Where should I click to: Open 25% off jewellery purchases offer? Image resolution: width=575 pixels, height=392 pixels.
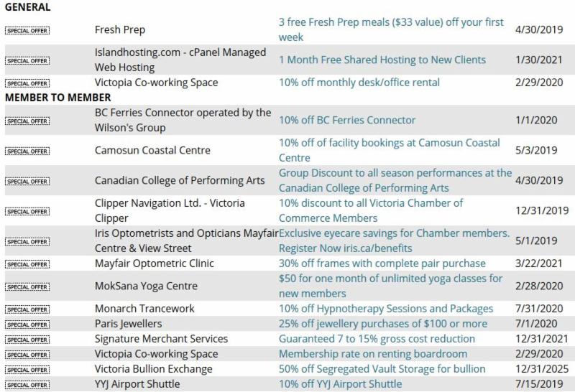[x=382, y=324]
